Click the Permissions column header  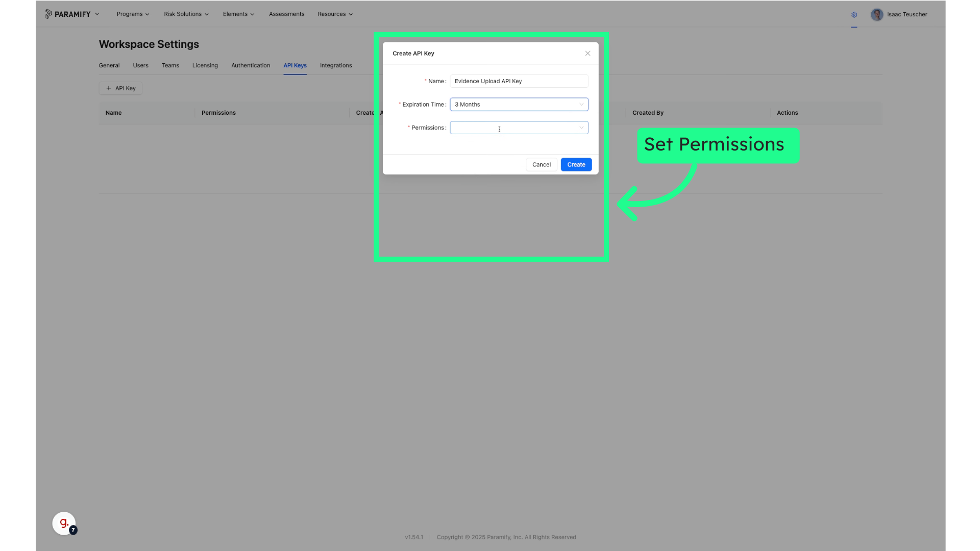coord(218,113)
